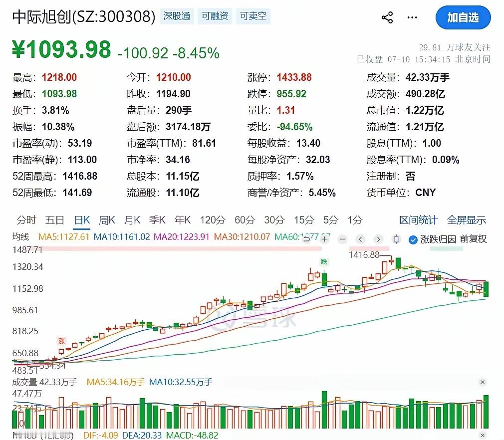
Task: Select the 日K chart tab
Action: coord(82,220)
